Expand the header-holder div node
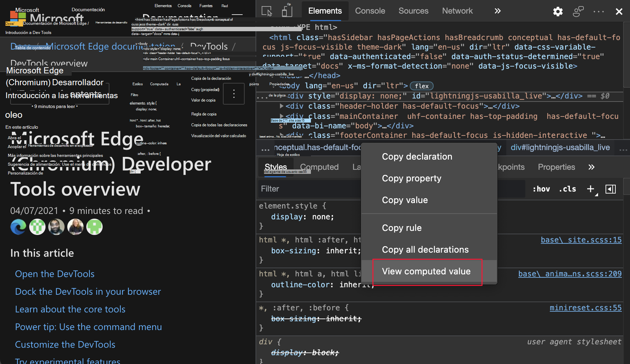This screenshot has height=364, width=630. click(281, 106)
